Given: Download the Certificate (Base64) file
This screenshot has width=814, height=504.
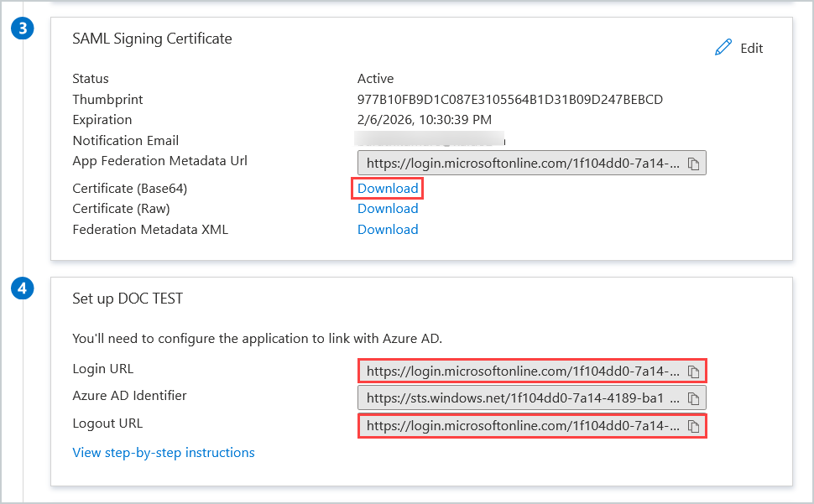Looking at the screenshot, I should tap(388, 189).
